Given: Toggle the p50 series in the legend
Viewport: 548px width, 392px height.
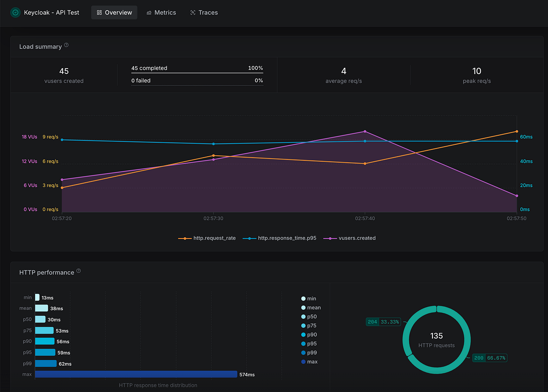Looking at the screenshot, I should 302,317.
